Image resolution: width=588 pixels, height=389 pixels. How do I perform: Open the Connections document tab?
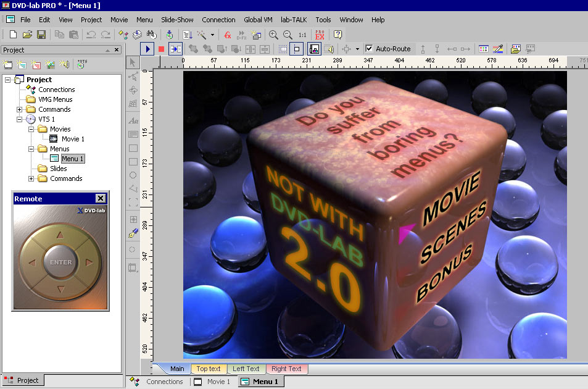tap(157, 382)
